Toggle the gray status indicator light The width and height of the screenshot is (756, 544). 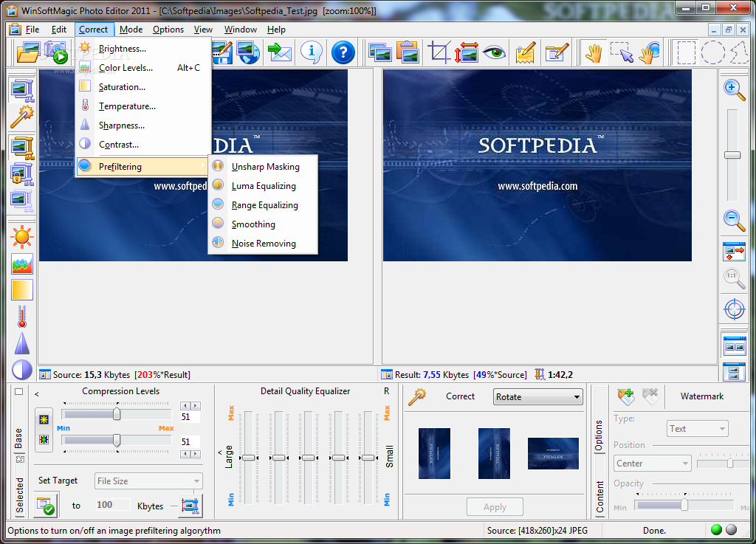(x=732, y=529)
